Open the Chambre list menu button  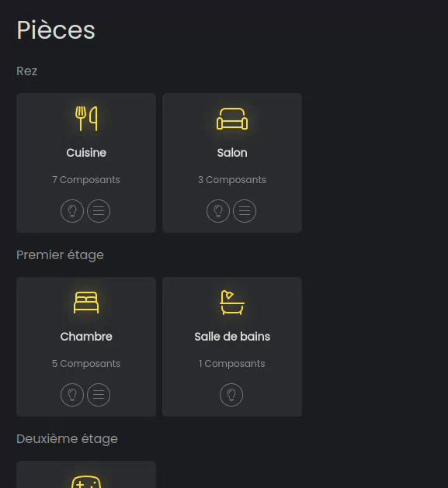[x=99, y=395]
